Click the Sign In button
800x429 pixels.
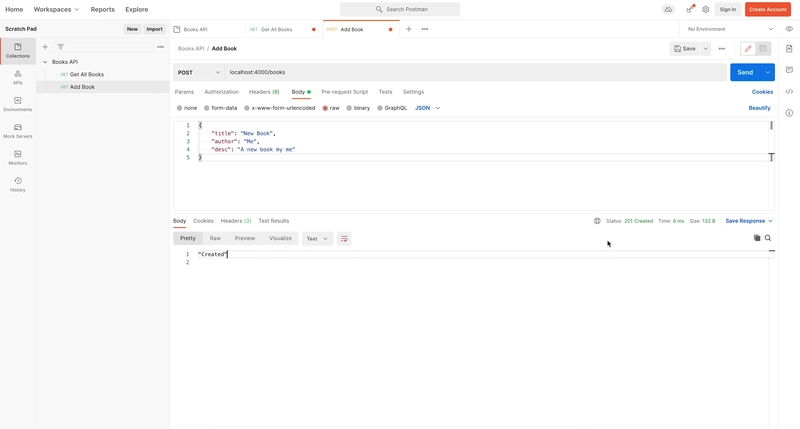tap(728, 9)
